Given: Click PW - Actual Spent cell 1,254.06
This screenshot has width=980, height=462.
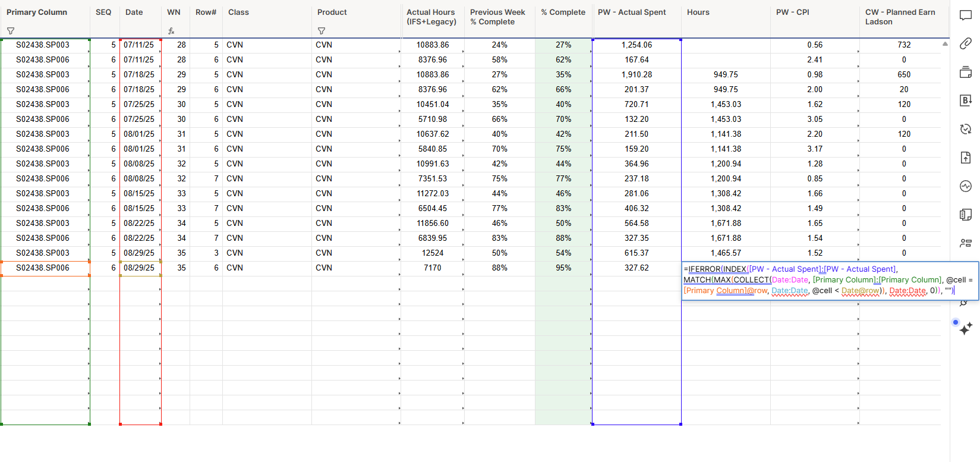Looking at the screenshot, I should 636,45.
